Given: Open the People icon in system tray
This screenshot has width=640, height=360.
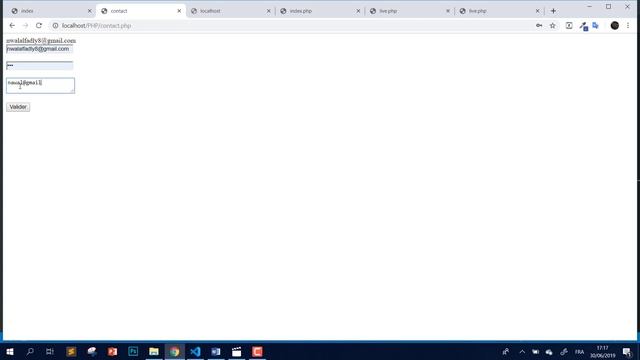Looking at the screenshot, I should pyautogui.click(x=506, y=351).
